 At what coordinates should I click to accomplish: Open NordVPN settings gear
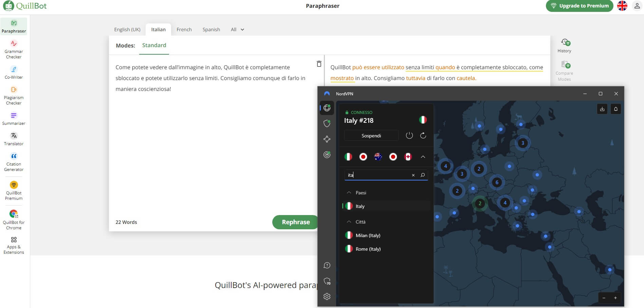pyautogui.click(x=327, y=296)
